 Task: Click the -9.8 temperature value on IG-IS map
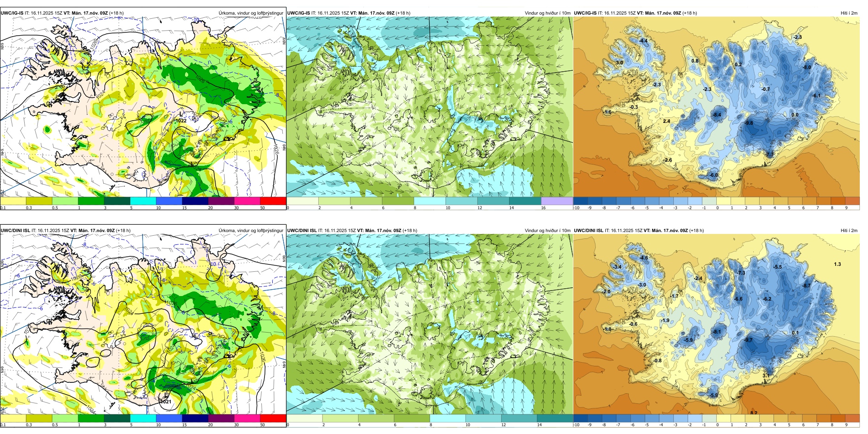tap(749, 123)
